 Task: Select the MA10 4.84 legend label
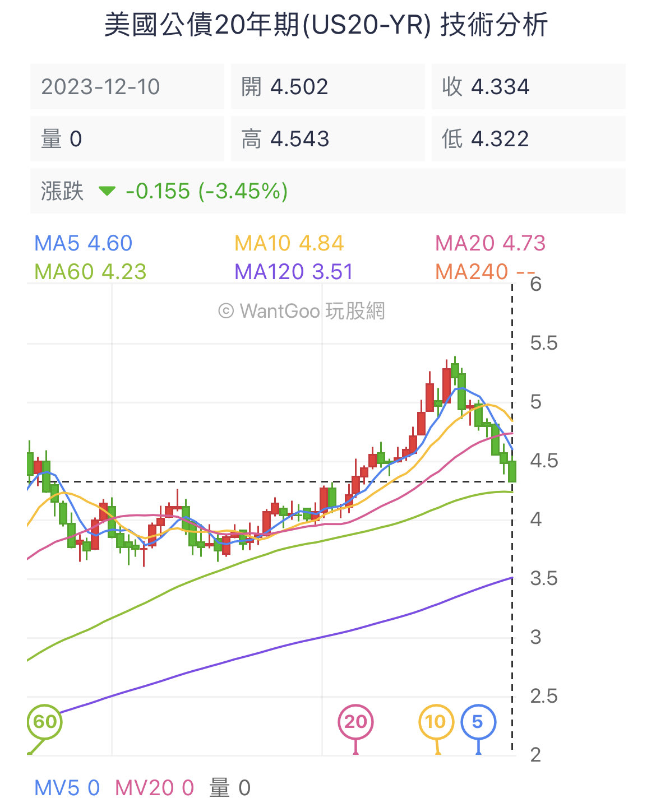(x=289, y=243)
